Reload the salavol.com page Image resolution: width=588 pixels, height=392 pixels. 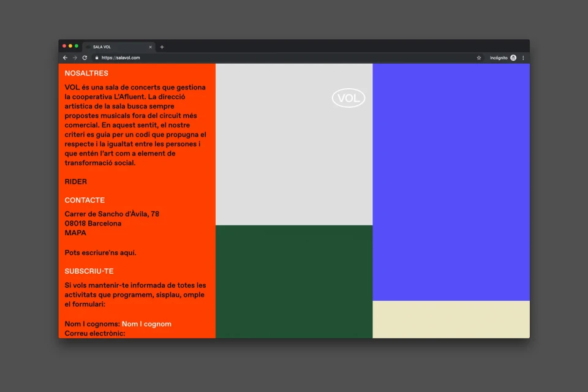coord(85,58)
